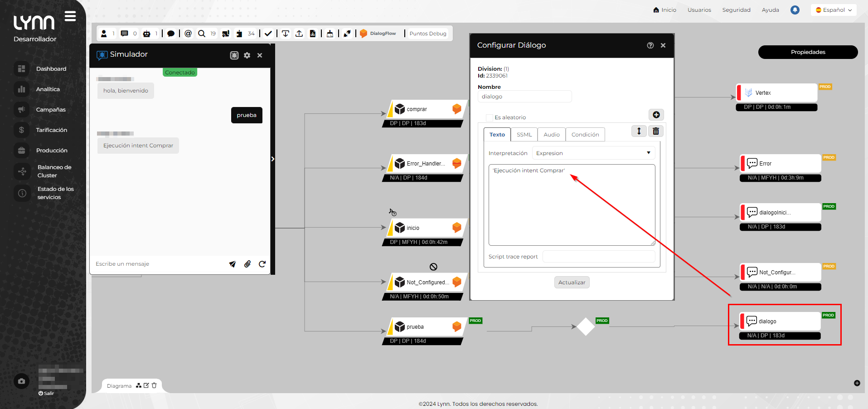
Task: Enable the Es aleatorio checkbox
Action: (x=490, y=118)
